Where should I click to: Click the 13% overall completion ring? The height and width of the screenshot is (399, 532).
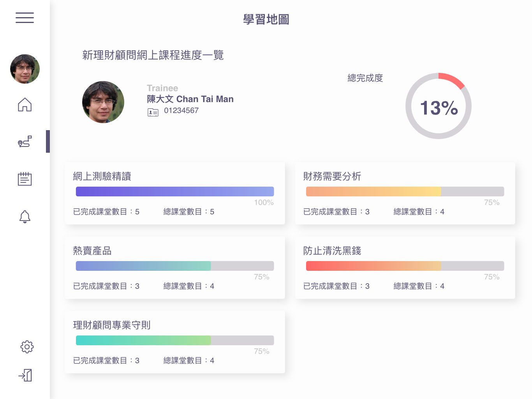coord(439,106)
